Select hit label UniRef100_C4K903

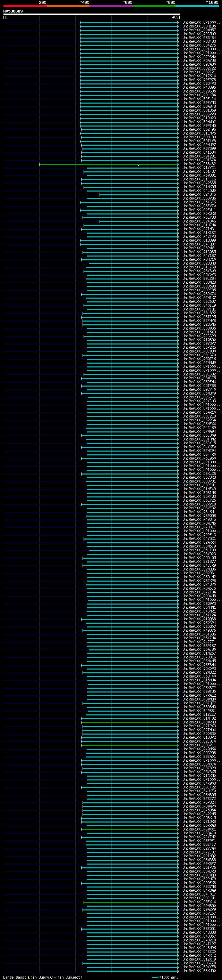[199, 783]
